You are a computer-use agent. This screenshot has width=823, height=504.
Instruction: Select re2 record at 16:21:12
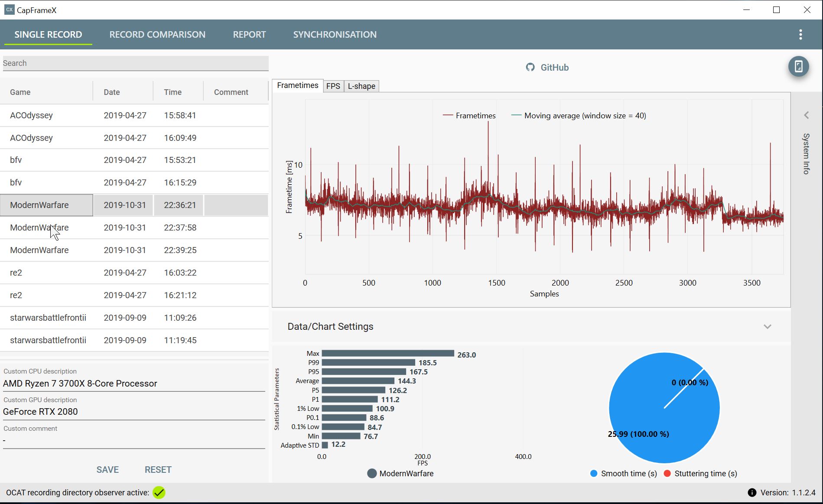(x=134, y=295)
